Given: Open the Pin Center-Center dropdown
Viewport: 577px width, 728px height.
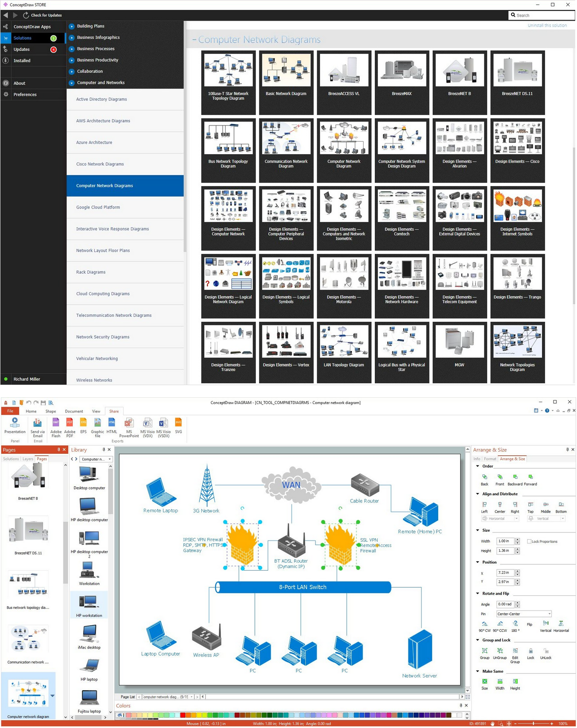Looking at the screenshot, I should click(x=524, y=614).
